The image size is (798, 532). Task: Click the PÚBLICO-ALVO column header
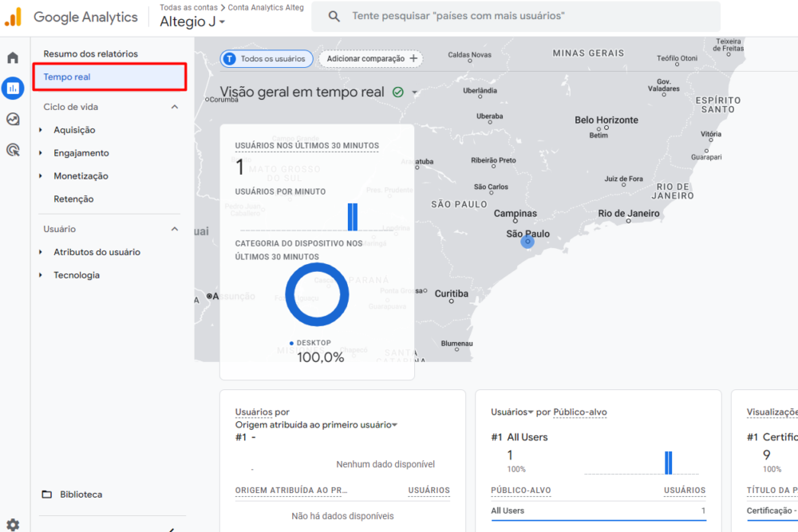click(x=520, y=491)
